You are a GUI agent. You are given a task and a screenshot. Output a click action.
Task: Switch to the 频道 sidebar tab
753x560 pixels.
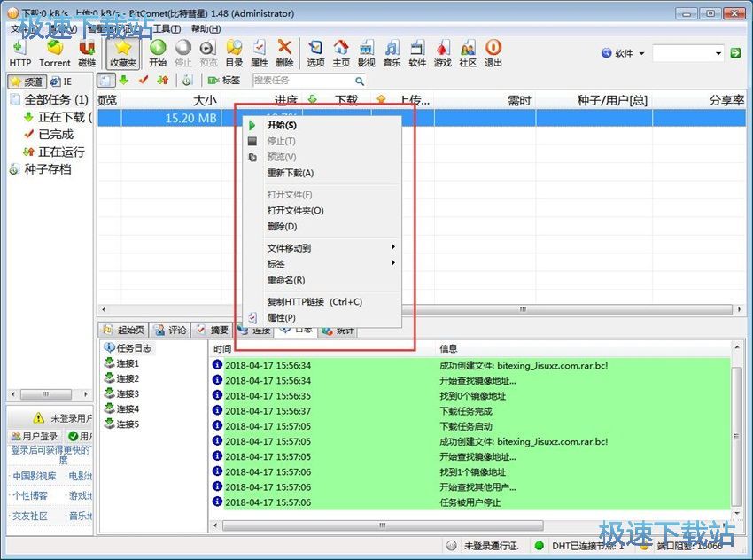pos(27,82)
